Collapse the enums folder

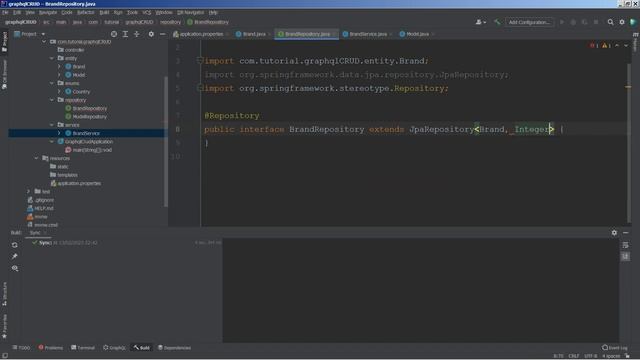pyautogui.click(x=52, y=83)
